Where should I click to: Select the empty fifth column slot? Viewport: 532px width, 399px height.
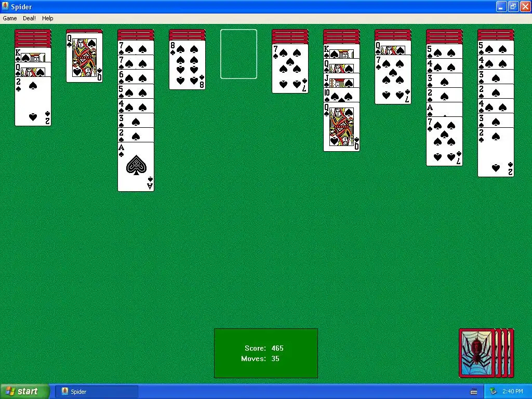[x=238, y=54]
